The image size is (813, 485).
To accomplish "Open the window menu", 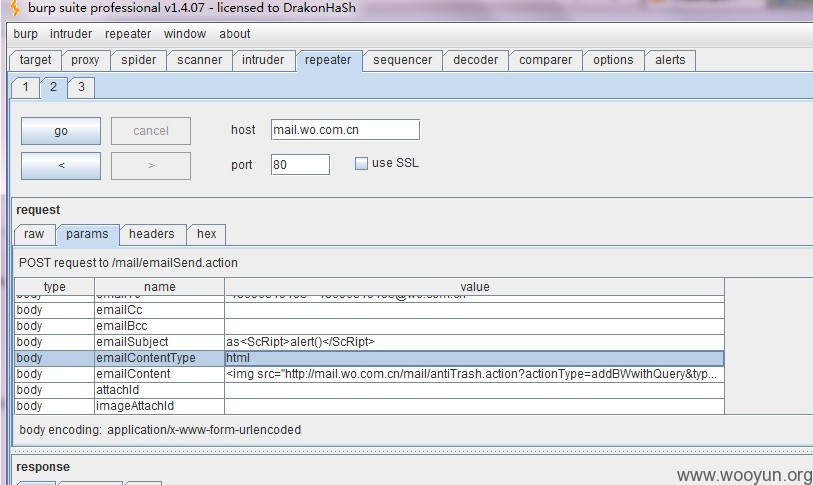I will click(x=185, y=34).
